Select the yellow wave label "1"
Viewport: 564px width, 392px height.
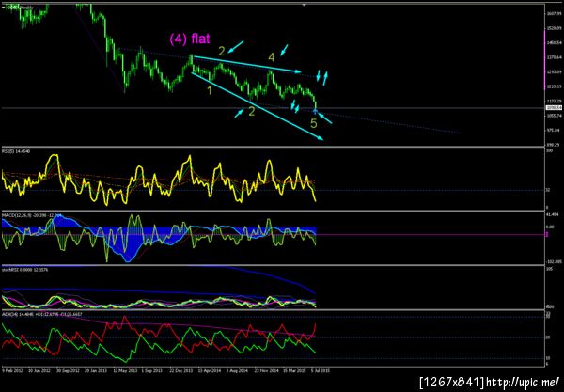(x=210, y=90)
